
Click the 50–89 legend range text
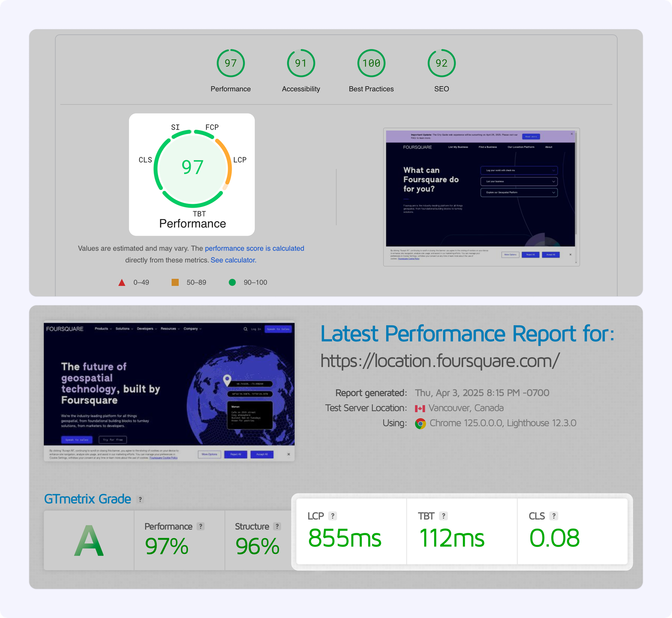point(197,283)
